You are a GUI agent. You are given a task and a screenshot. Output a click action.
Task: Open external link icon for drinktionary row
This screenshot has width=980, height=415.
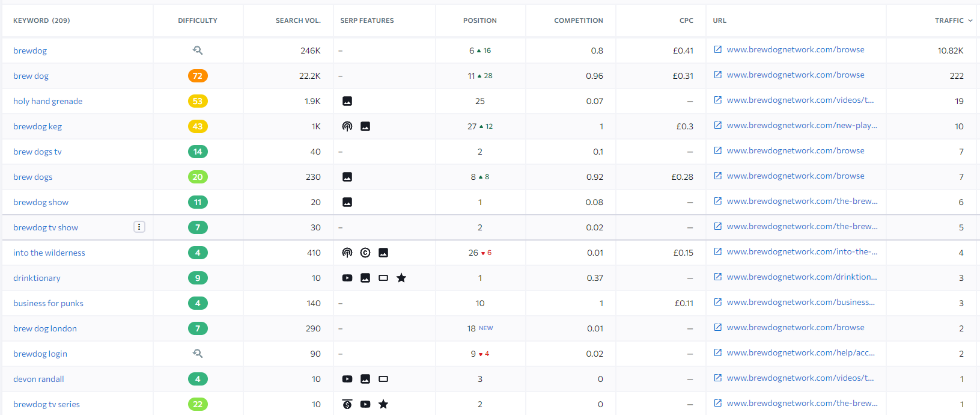click(x=717, y=277)
